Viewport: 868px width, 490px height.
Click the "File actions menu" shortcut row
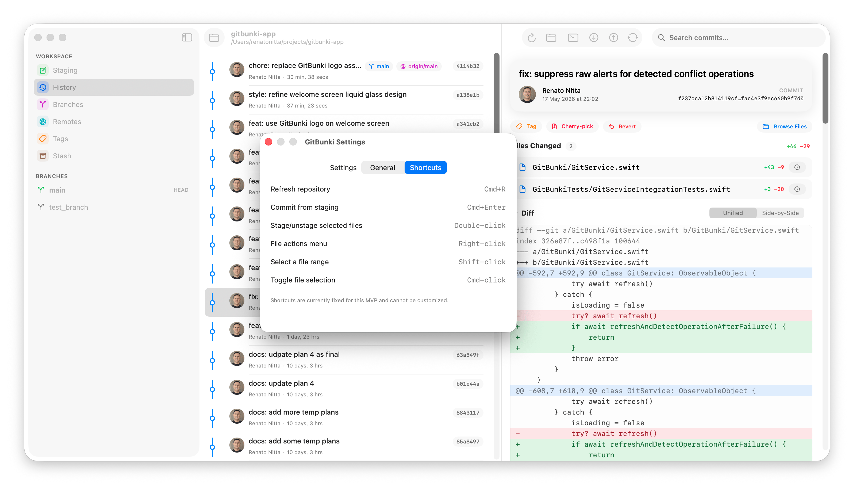(x=388, y=244)
